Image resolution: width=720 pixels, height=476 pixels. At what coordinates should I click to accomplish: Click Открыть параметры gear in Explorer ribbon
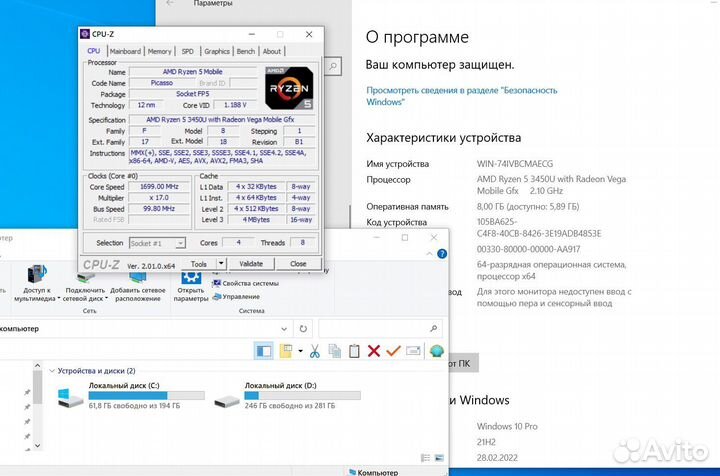(191, 286)
